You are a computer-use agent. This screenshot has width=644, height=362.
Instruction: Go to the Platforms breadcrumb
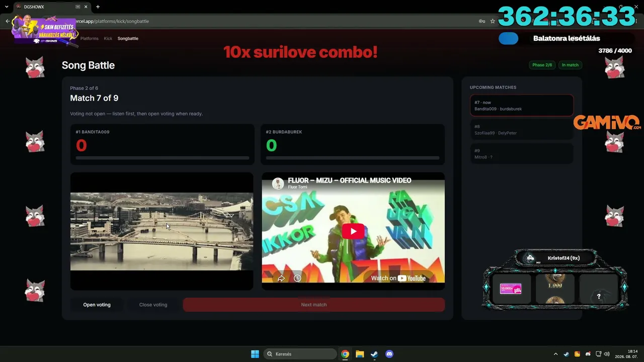coord(90,38)
